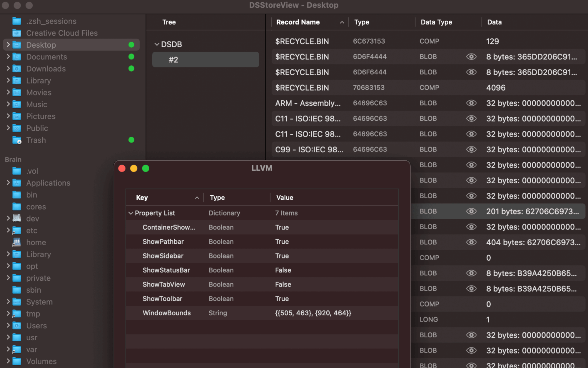Click the Applications folder icon
This screenshot has width=588, height=368.
(x=17, y=183)
